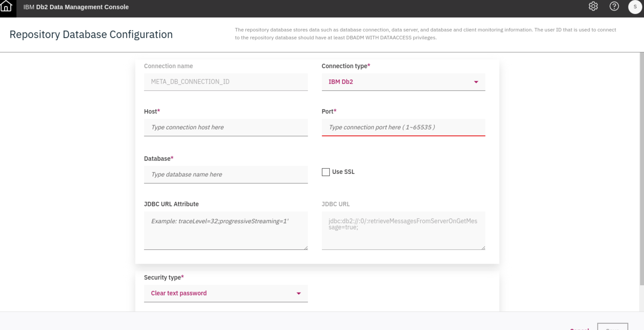Screen dimensions: 644x330
Task: Grab the JDBC URL box resize handle
Action: [x=483, y=248]
